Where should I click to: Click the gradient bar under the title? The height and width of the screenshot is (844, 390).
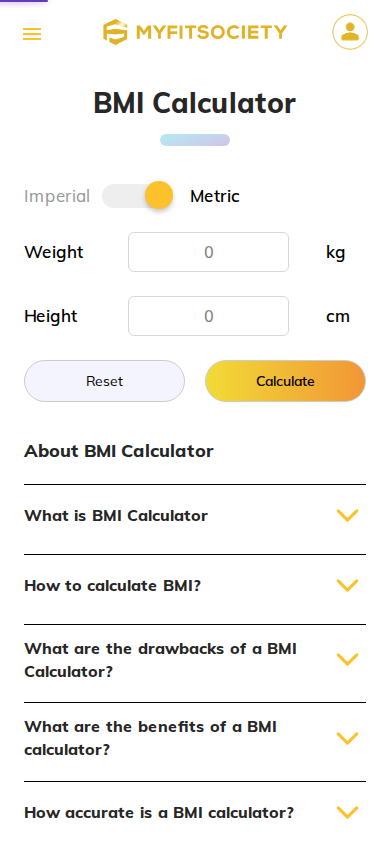click(195, 140)
